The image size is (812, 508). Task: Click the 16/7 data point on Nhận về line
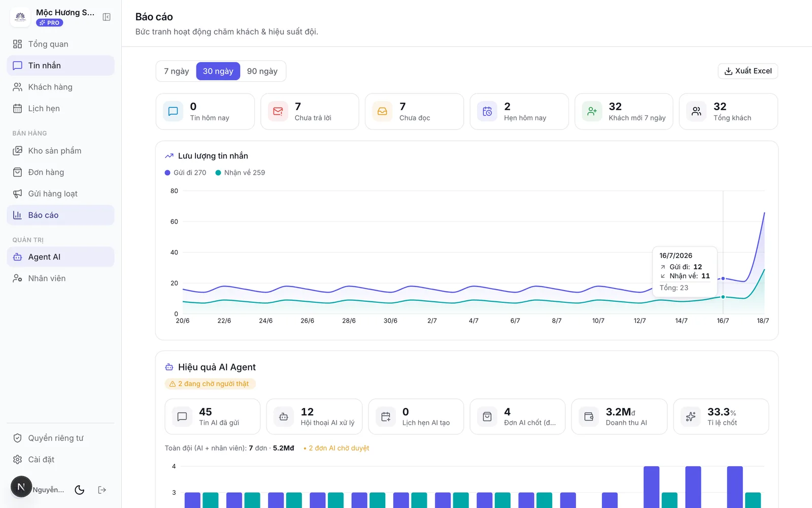click(x=723, y=297)
